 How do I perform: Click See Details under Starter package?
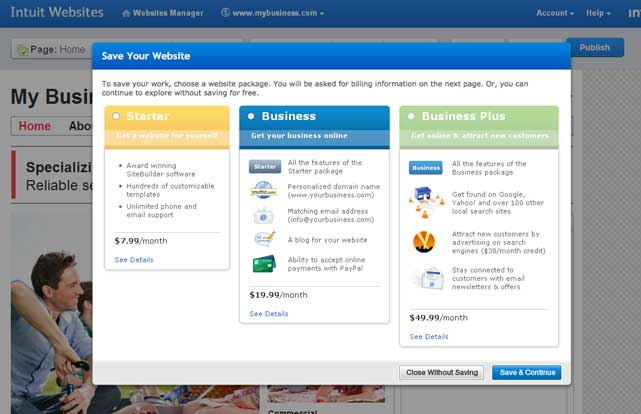134,260
